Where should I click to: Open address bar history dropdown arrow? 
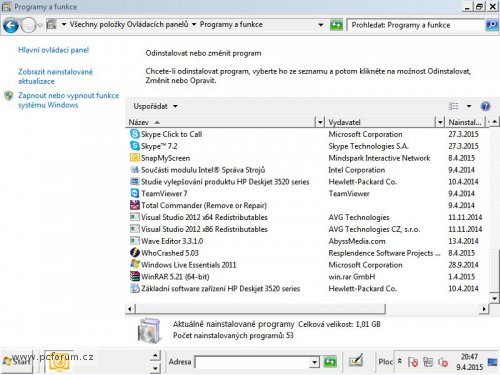pyautogui.click(x=321, y=25)
